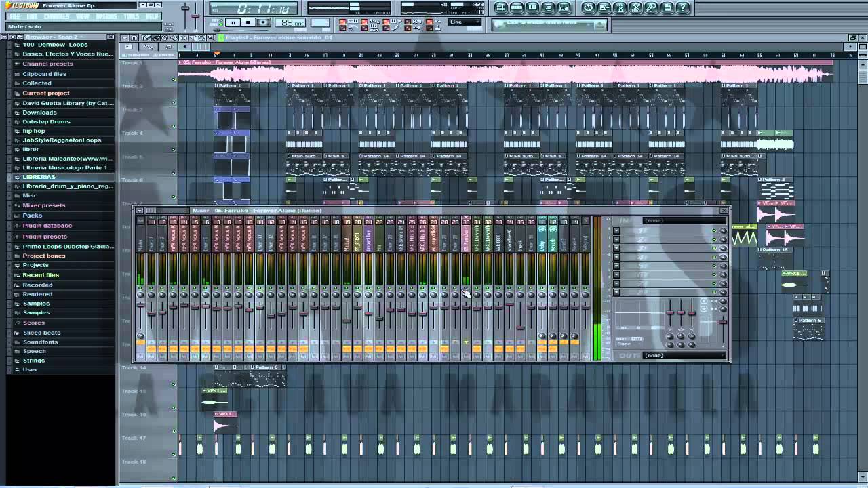Click the orange playhead marker on timeline

217,54
